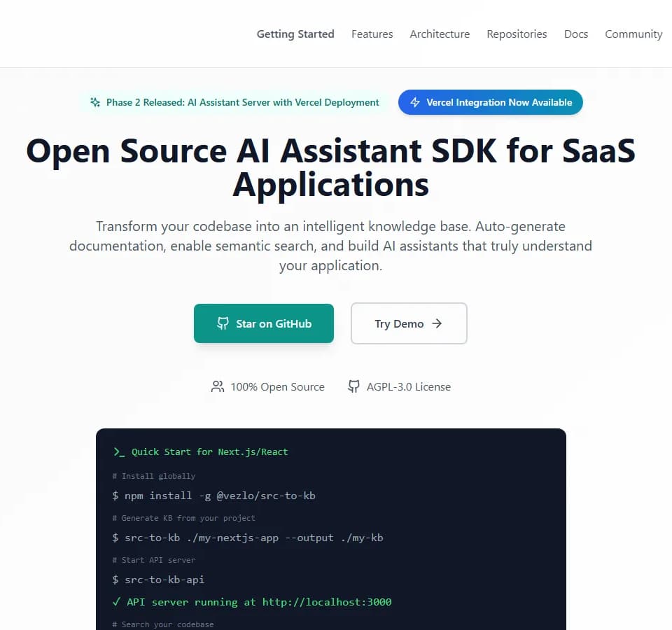This screenshot has height=630, width=672.
Task: Click the users icon beside 100% Open Source
Action: pyautogui.click(x=218, y=386)
